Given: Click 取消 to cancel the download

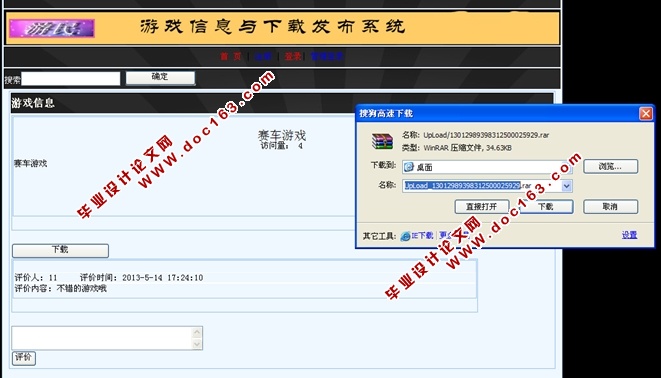Looking at the screenshot, I should point(610,206).
